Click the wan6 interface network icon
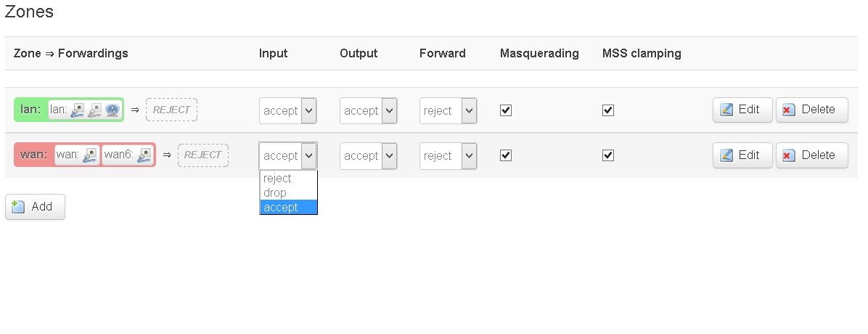Image resolution: width=868 pixels, height=334 pixels. (x=145, y=155)
